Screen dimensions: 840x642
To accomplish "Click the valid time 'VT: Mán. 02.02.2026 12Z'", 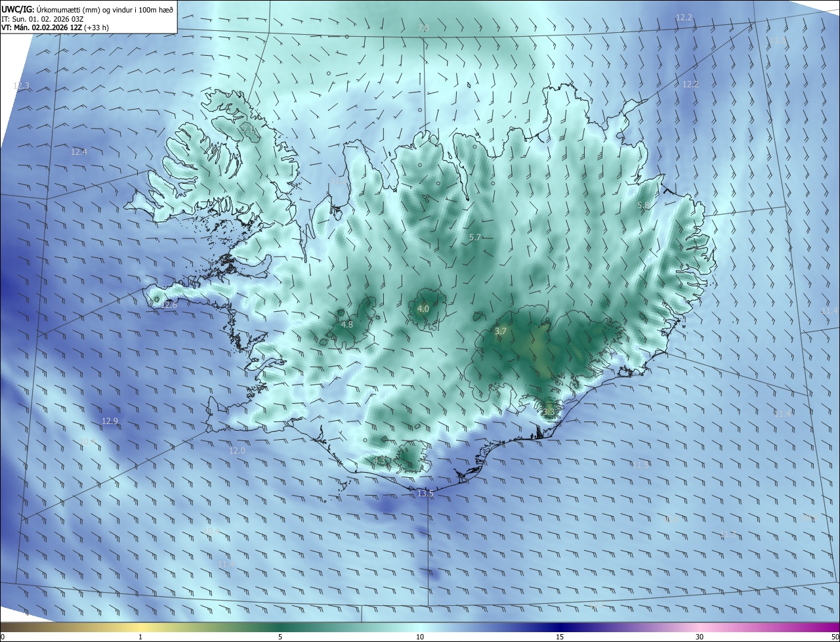I will (43, 28).
